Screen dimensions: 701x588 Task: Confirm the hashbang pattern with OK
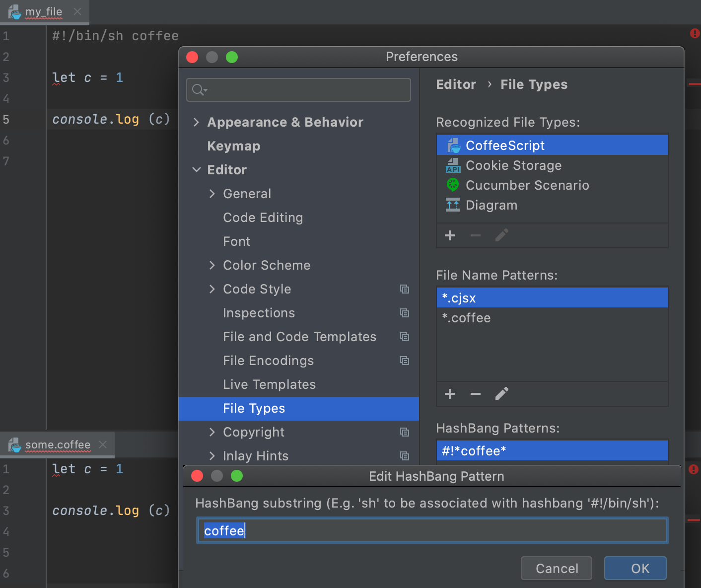pyautogui.click(x=635, y=568)
